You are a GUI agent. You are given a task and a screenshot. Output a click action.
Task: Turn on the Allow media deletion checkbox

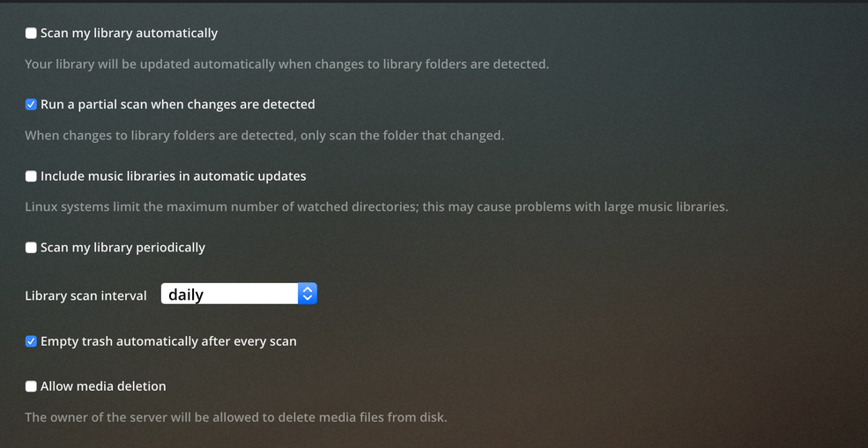31,386
